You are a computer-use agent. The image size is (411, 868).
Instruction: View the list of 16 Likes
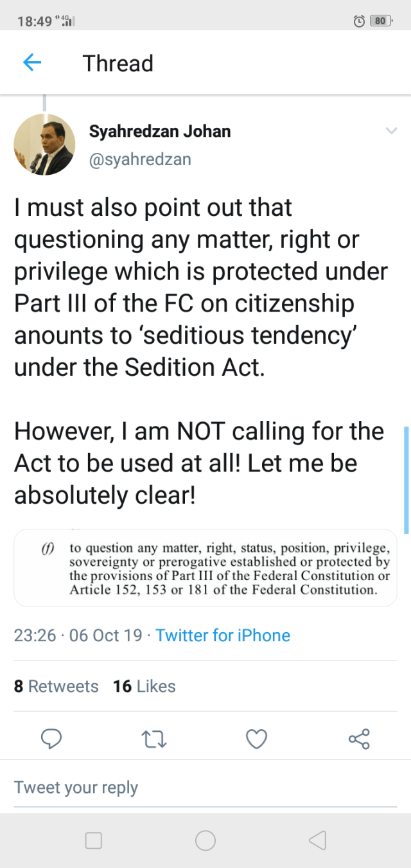[x=144, y=686]
